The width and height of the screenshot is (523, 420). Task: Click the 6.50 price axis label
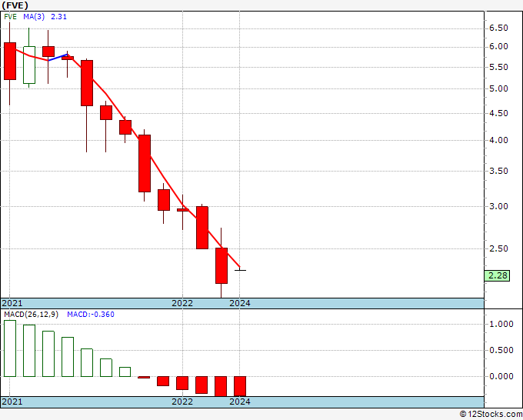click(x=498, y=28)
